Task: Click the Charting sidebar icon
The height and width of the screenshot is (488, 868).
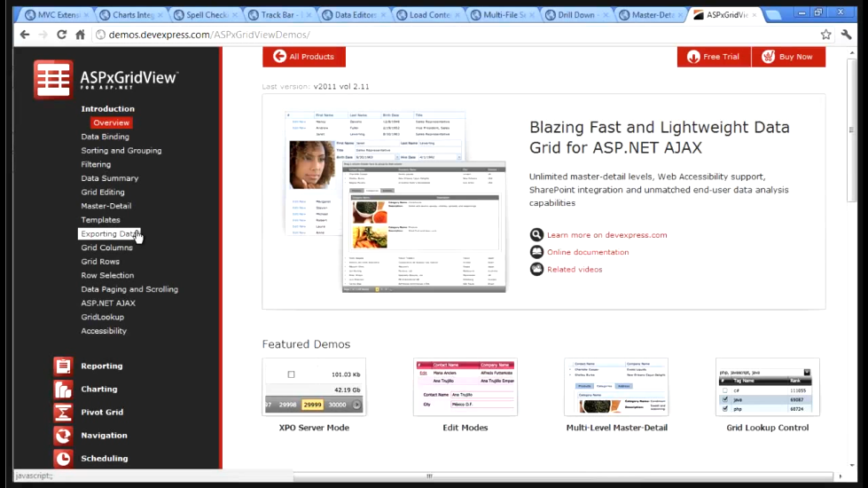Action: pos(63,390)
